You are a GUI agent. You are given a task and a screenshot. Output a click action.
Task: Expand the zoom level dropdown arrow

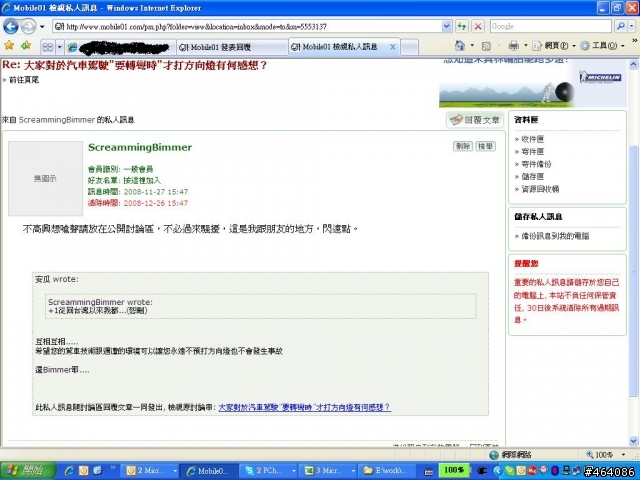tap(623, 455)
